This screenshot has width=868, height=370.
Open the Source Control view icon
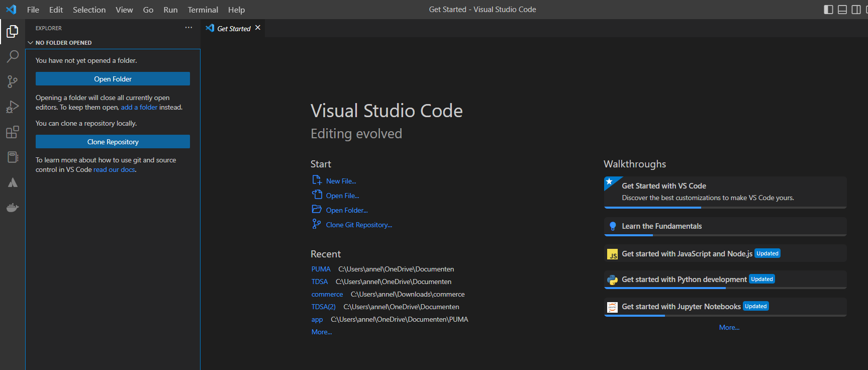pyautogui.click(x=13, y=81)
